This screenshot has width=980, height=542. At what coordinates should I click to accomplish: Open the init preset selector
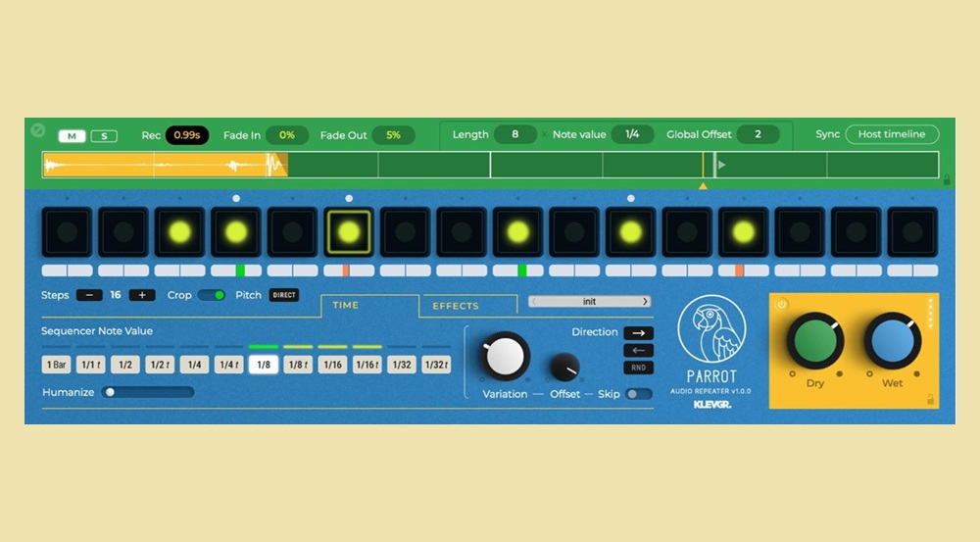click(x=589, y=302)
